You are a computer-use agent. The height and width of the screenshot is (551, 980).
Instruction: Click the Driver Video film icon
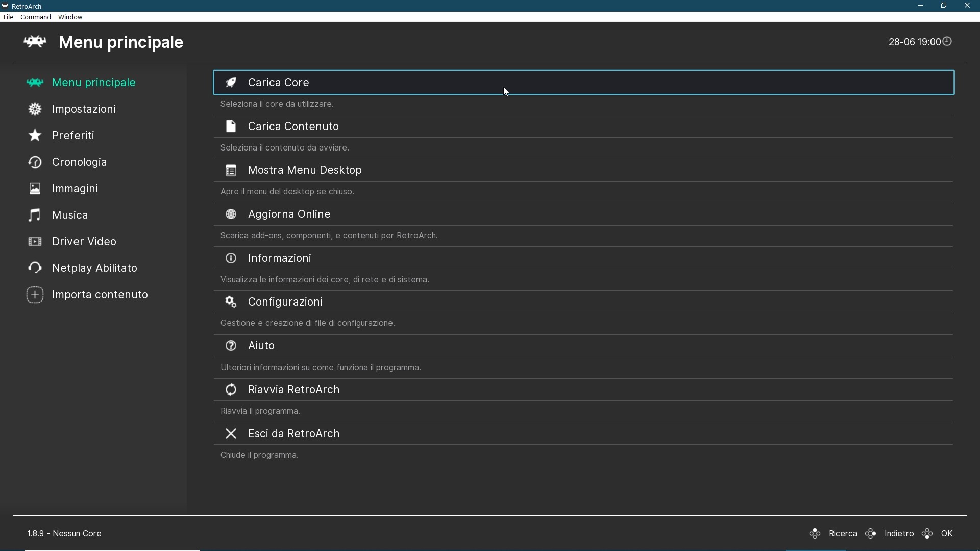coord(35,242)
